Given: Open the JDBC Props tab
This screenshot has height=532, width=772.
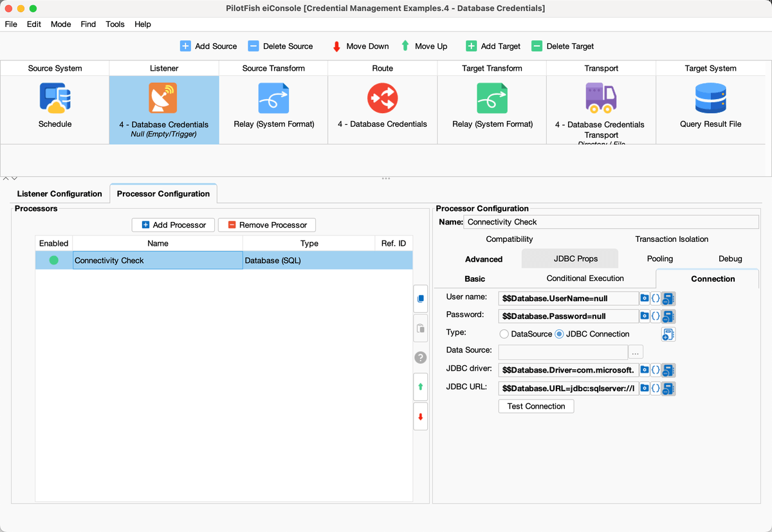Looking at the screenshot, I should [x=570, y=259].
